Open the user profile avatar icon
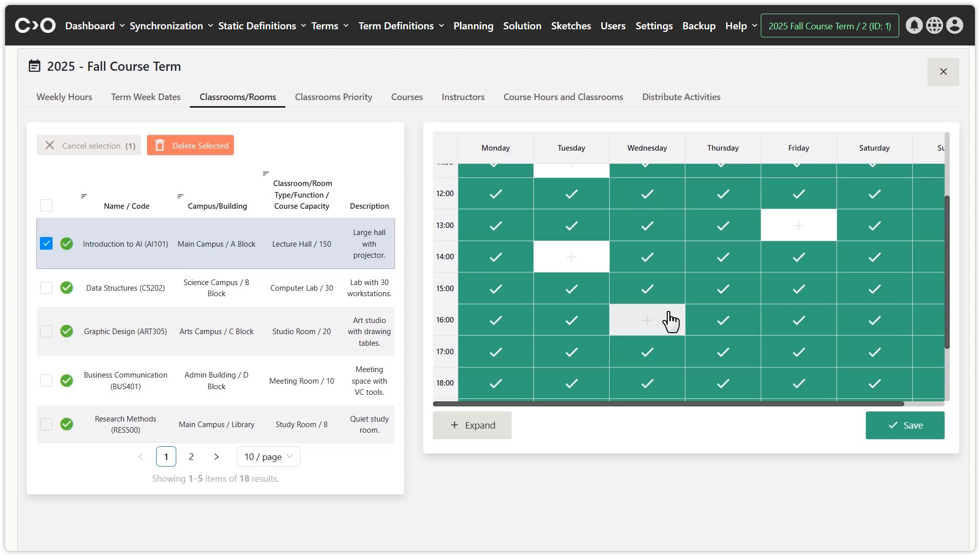Screen dimensions: 980x556 pos(954,25)
